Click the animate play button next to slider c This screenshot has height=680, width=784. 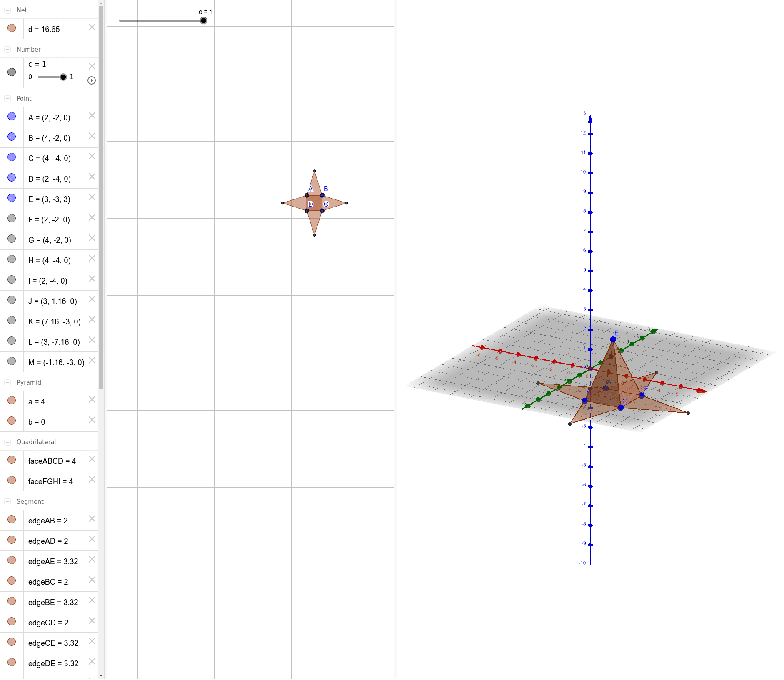click(x=92, y=80)
